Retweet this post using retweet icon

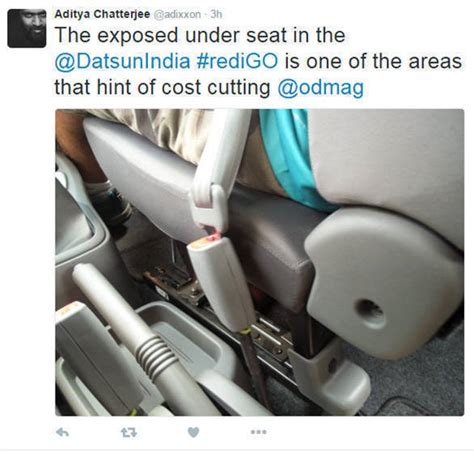tap(129, 433)
